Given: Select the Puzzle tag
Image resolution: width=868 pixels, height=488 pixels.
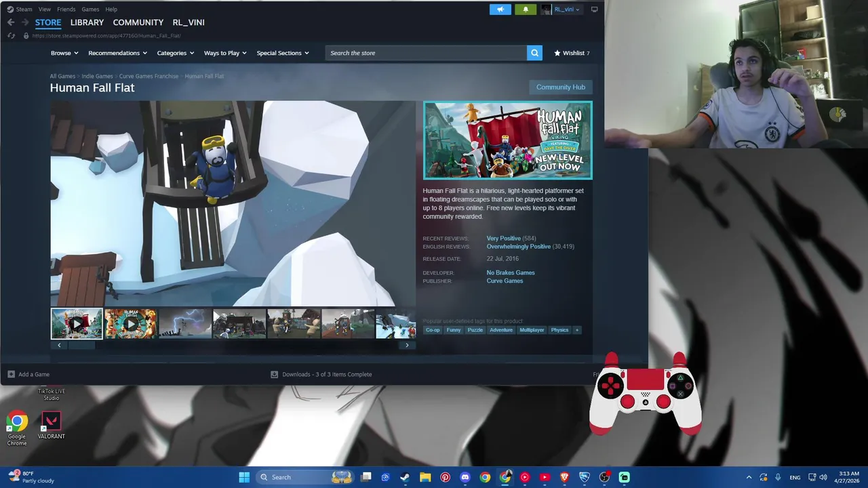Looking at the screenshot, I should pyautogui.click(x=475, y=330).
